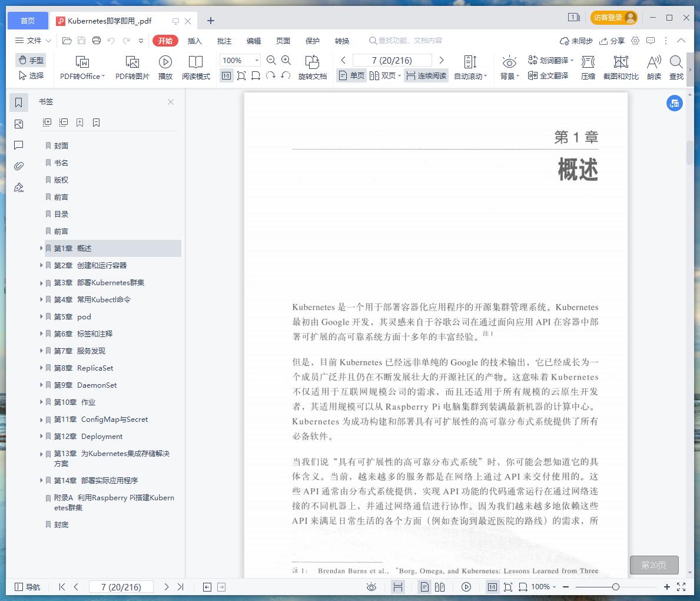Open the comments panel in sidebar

tap(19, 145)
